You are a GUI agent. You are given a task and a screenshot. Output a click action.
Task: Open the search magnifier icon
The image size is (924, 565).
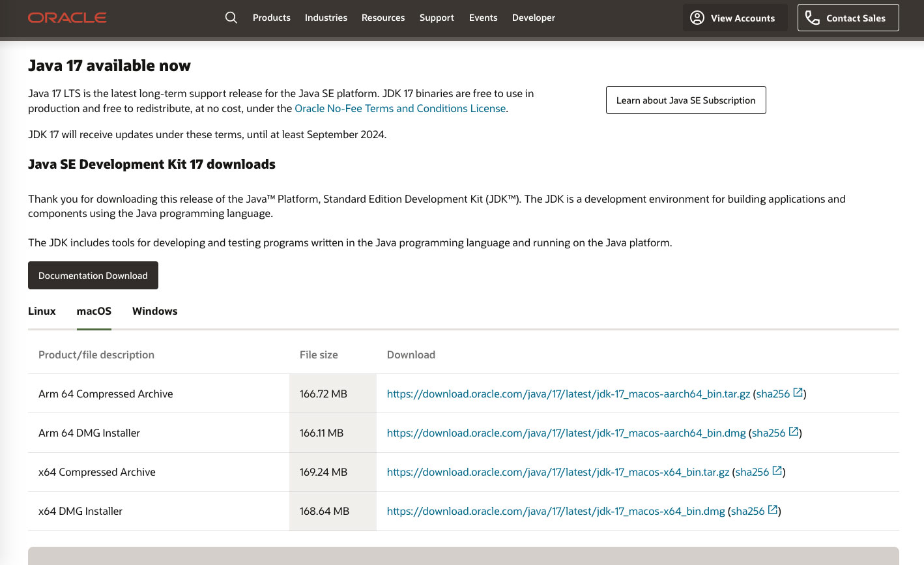231,18
